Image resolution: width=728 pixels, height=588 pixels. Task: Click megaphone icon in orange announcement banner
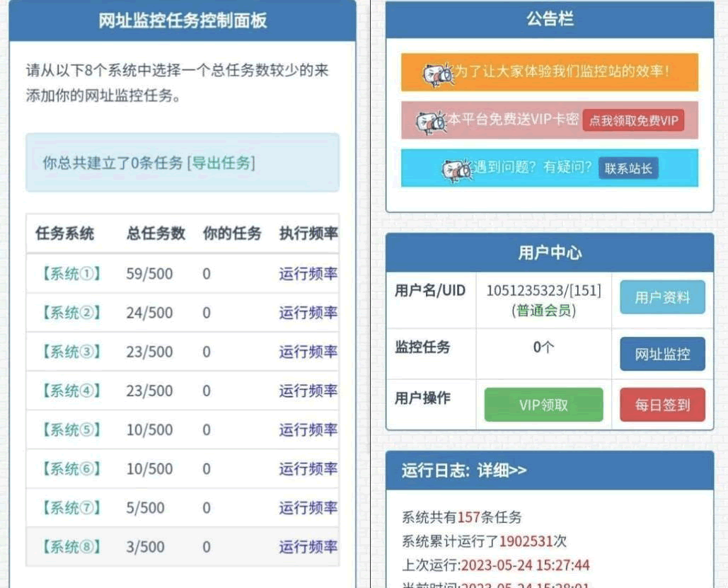[437, 73]
